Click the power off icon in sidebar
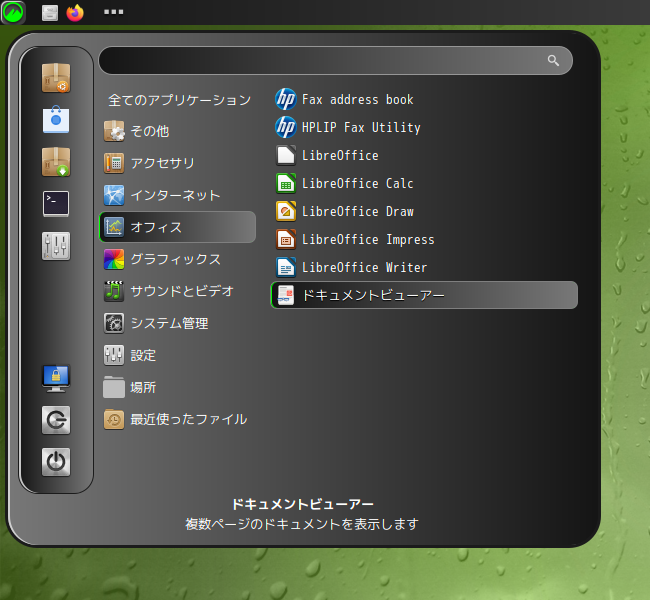The width and height of the screenshot is (650, 600). pyautogui.click(x=56, y=462)
